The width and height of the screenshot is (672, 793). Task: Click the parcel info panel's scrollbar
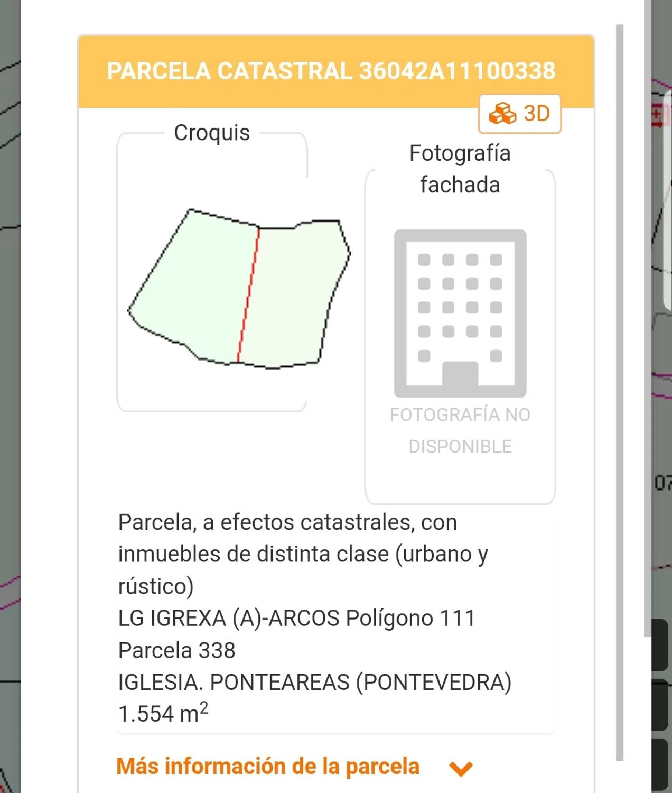tap(620, 391)
